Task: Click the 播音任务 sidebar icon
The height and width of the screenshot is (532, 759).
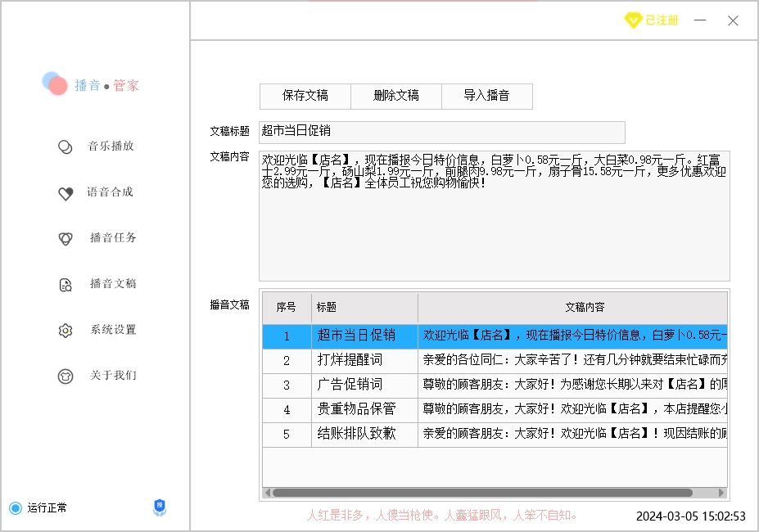Action: (66, 239)
